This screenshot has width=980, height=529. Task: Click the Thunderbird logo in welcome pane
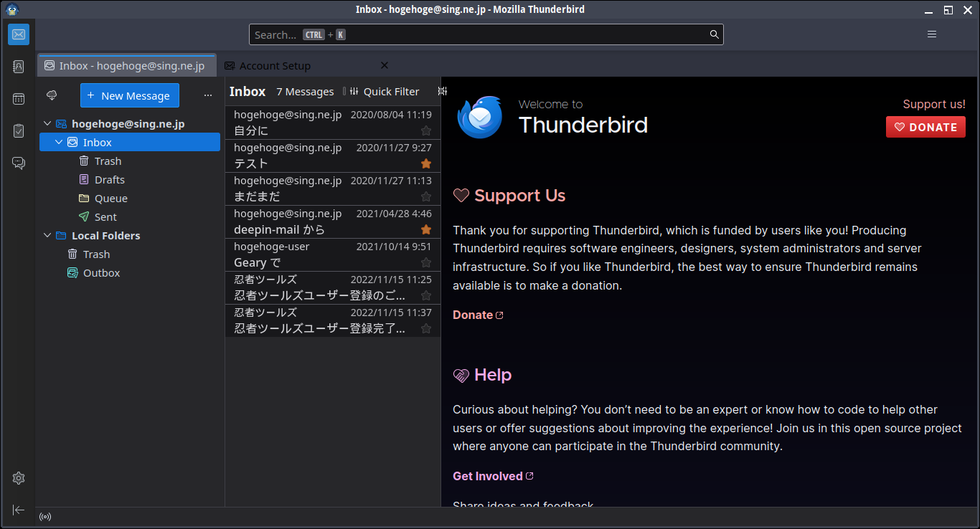point(480,117)
